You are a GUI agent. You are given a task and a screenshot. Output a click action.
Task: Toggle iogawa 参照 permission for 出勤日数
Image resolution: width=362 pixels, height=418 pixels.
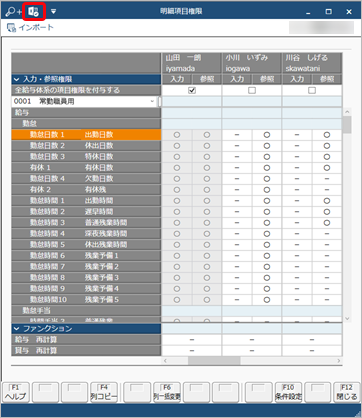click(x=267, y=135)
